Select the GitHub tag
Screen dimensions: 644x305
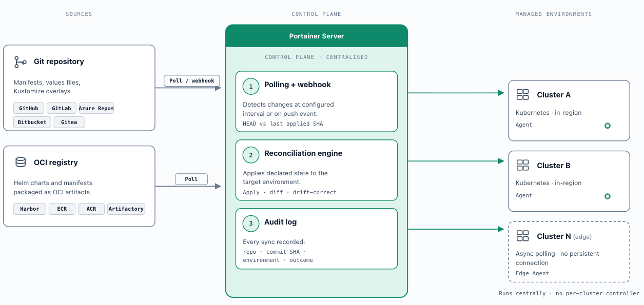click(x=29, y=108)
